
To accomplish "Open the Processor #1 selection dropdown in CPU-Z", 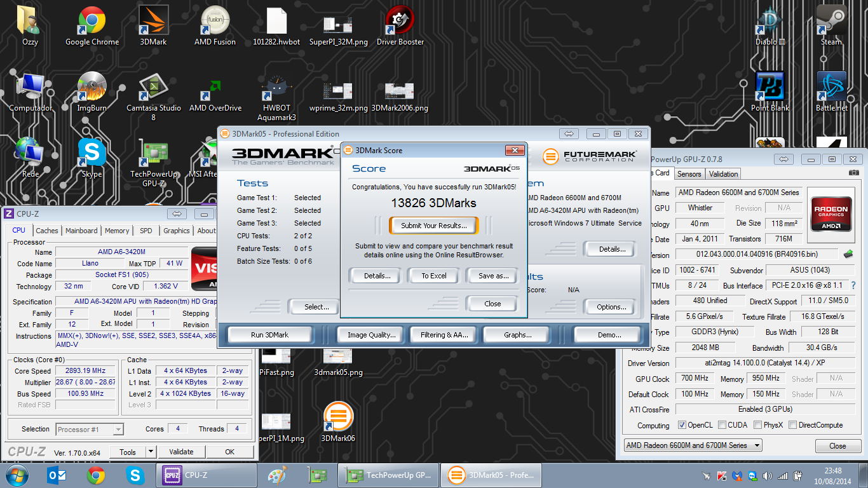I will pos(90,430).
